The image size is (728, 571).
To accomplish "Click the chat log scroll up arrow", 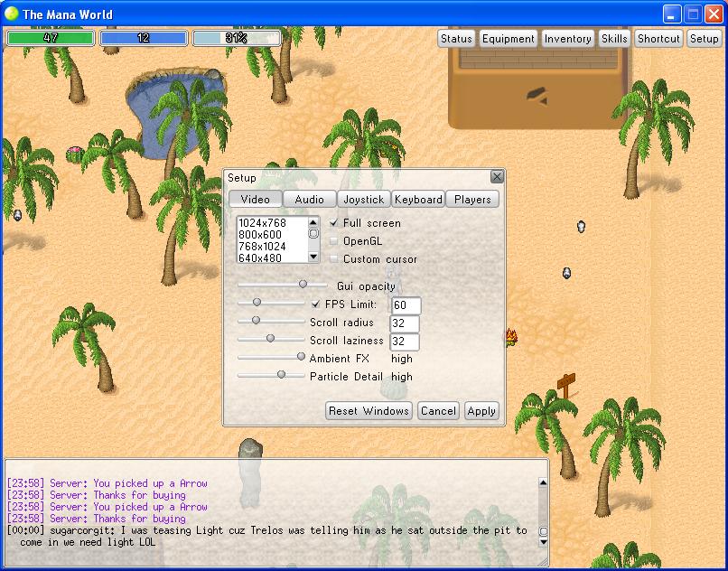I will 543,482.
